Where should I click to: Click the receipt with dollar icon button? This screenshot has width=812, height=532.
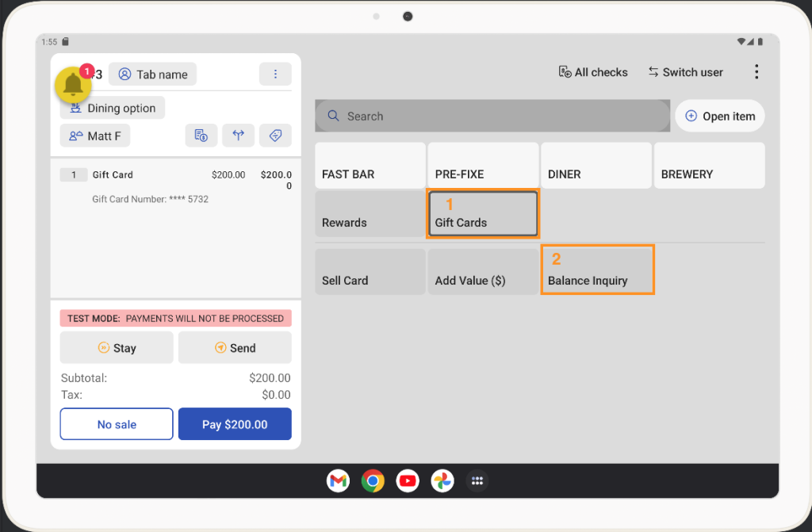(201, 136)
